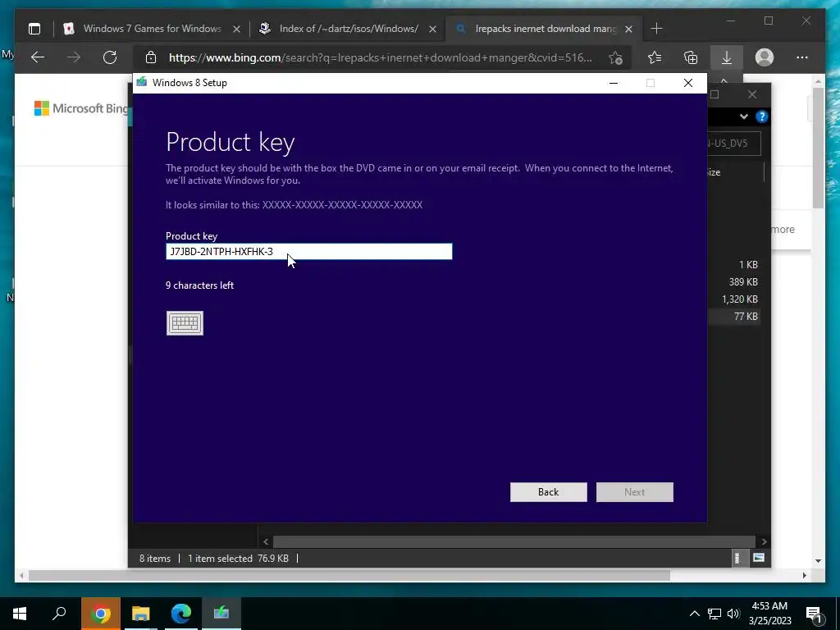Open network status tray icon
The height and width of the screenshot is (630, 840).
(714, 614)
